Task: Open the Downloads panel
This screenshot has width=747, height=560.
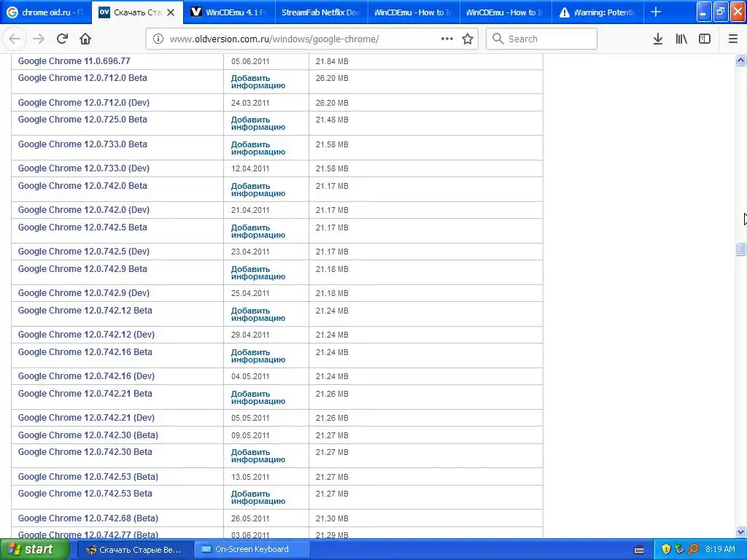Action: pos(658,39)
